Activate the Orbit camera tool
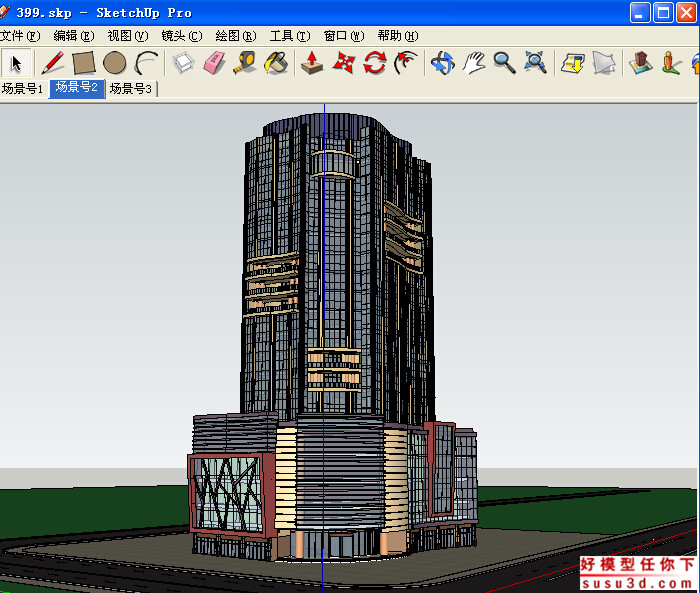The width and height of the screenshot is (700, 593). 442,63
